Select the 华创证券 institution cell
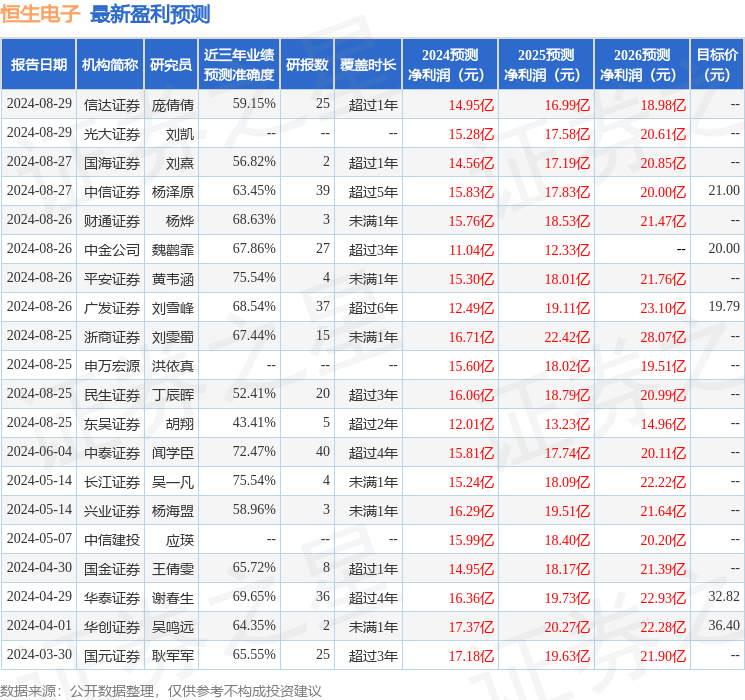The width and height of the screenshot is (745, 700). pos(112,627)
